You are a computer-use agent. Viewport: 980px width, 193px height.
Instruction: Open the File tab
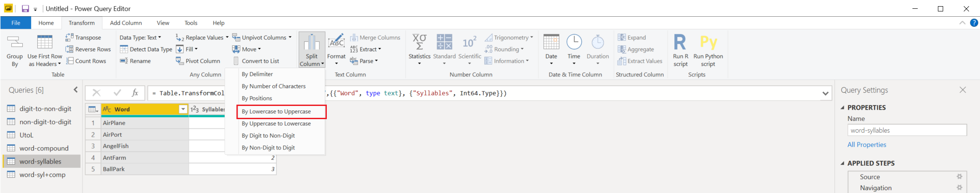coord(16,23)
